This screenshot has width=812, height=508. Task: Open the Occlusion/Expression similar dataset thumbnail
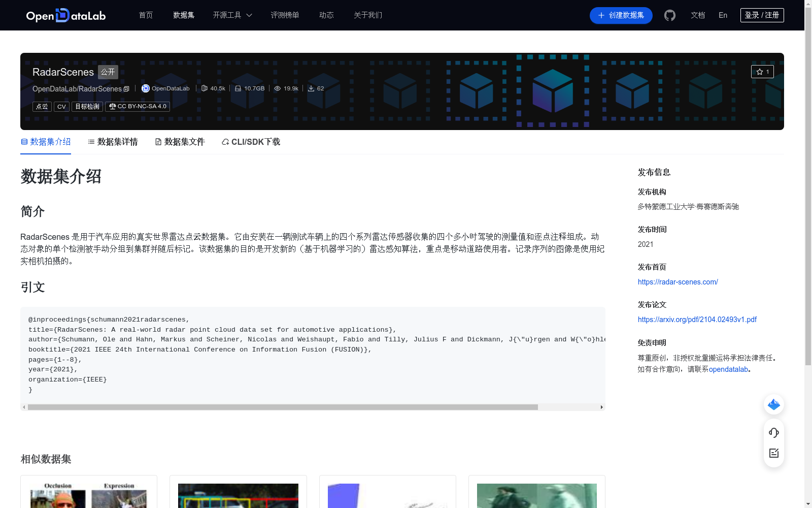pyautogui.click(x=89, y=495)
